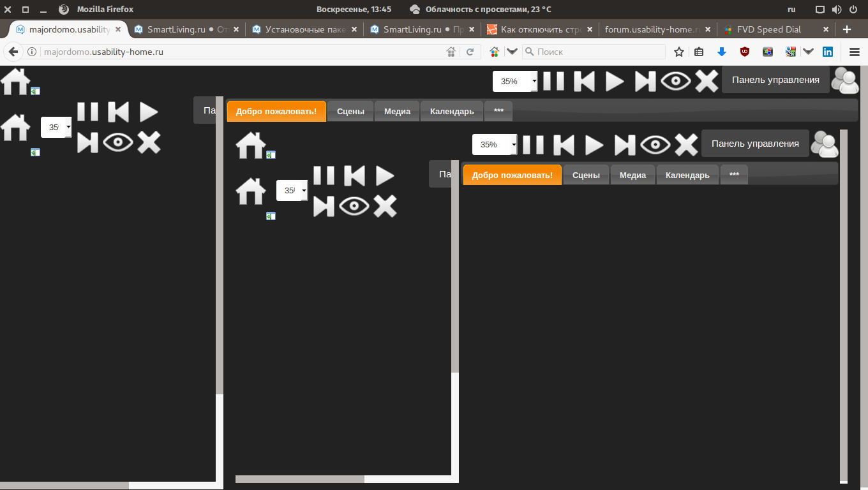Click the upper home icon in far-left panel

(15, 81)
